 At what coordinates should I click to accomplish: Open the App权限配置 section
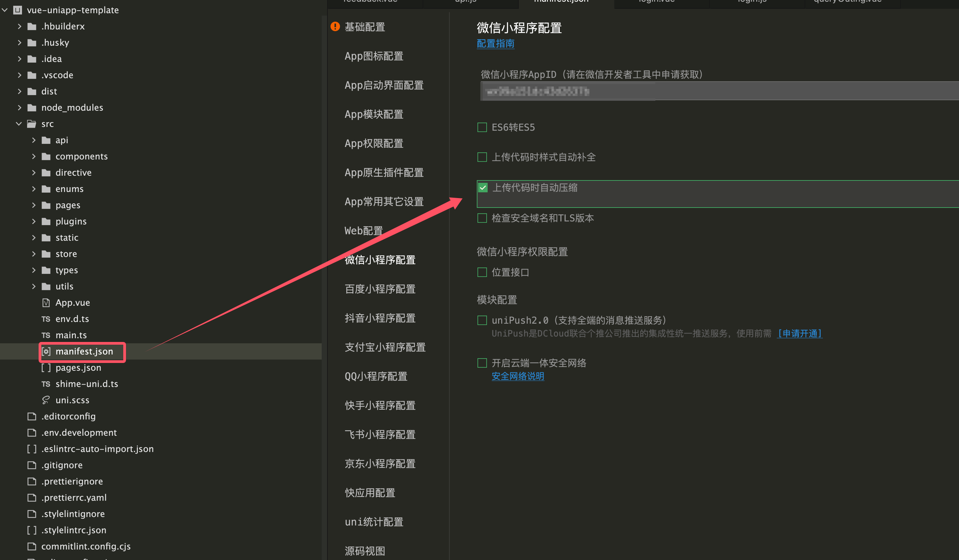[374, 144]
